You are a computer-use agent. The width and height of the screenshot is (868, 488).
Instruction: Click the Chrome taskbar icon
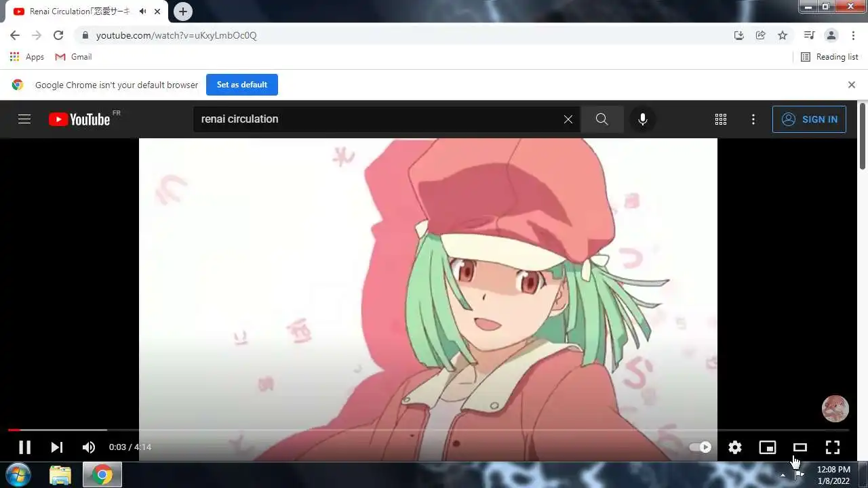coord(102,475)
